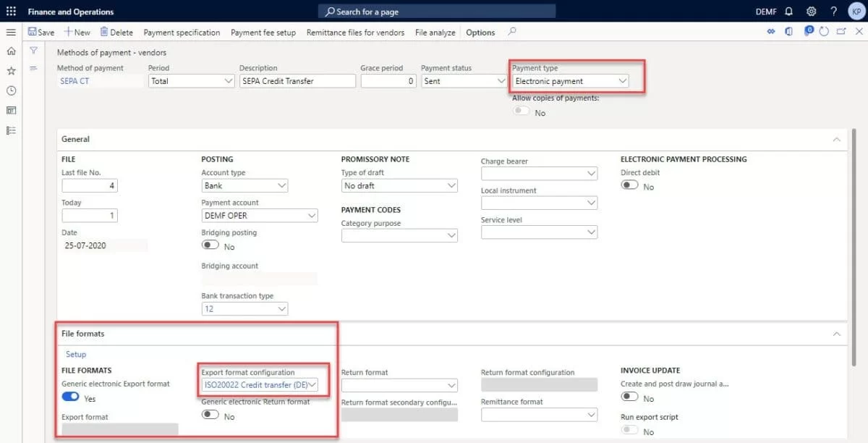The height and width of the screenshot is (443, 868).
Task: Open the Payment type dropdown
Action: pos(621,81)
